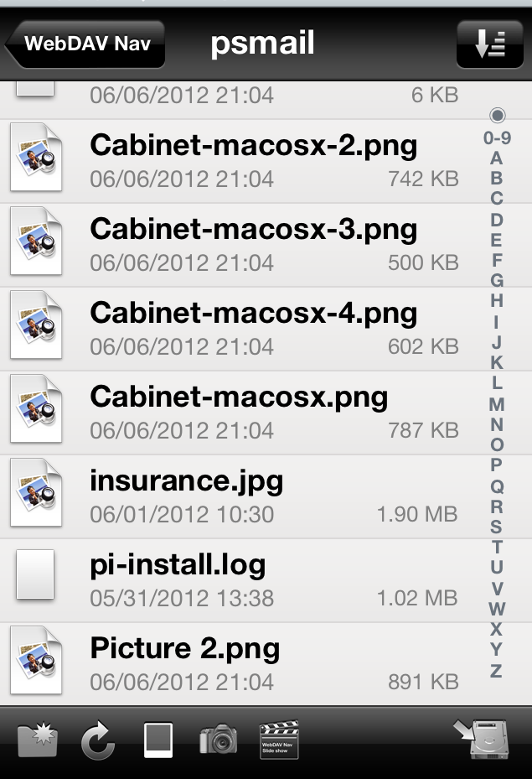Open the camera upload icon
Image resolution: width=532 pixels, height=779 pixels.
(x=219, y=740)
